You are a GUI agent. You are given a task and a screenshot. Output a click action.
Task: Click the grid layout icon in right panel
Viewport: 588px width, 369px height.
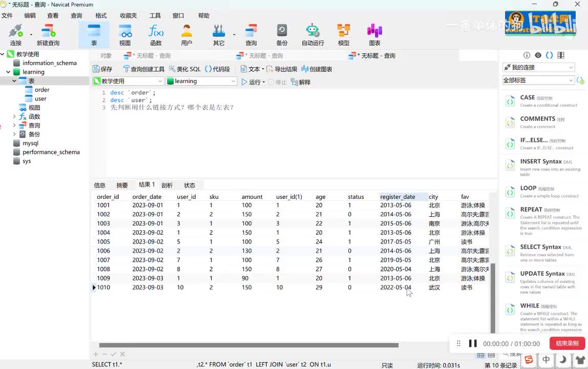coord(561,55)
